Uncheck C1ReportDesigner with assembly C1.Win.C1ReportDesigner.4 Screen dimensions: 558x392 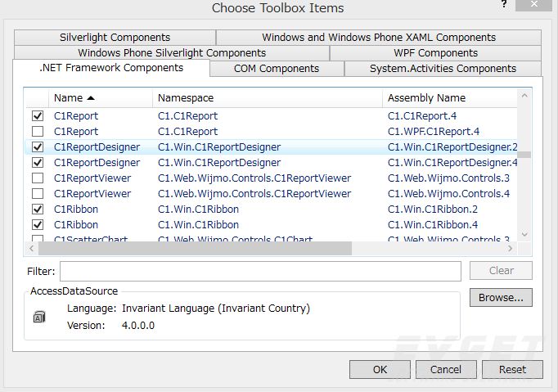[x=38, y=163]
